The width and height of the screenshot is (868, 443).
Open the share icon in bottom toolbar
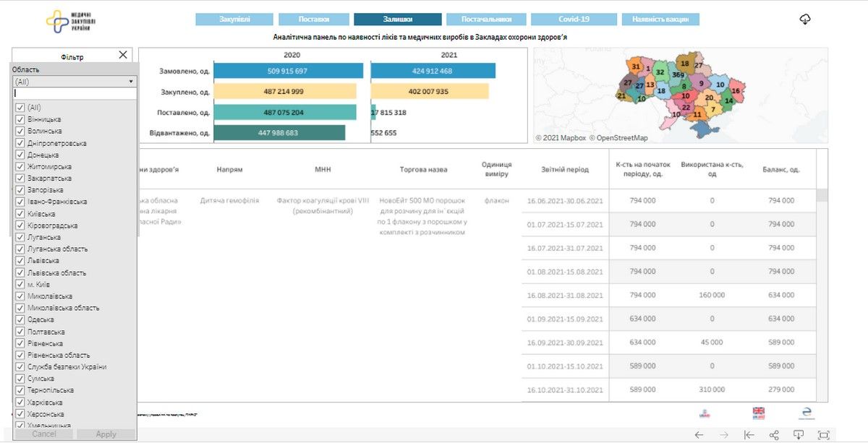[x=774, y=434]
